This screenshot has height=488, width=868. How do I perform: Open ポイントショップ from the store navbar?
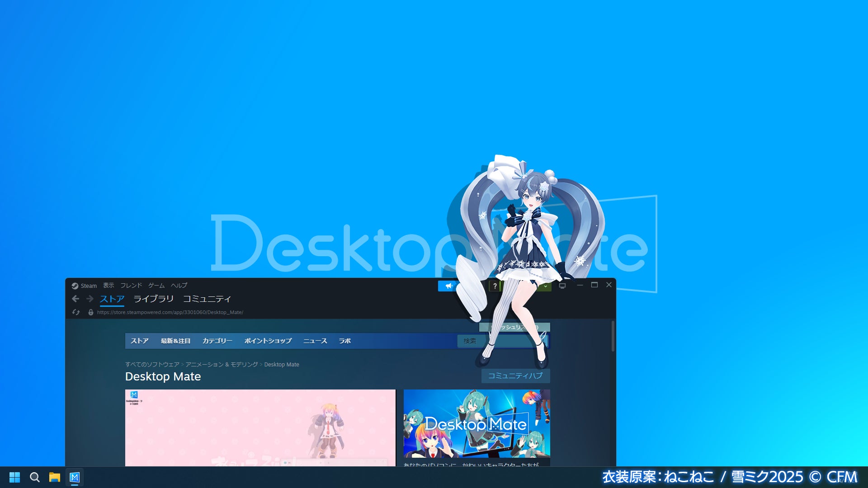pos(268,341)
